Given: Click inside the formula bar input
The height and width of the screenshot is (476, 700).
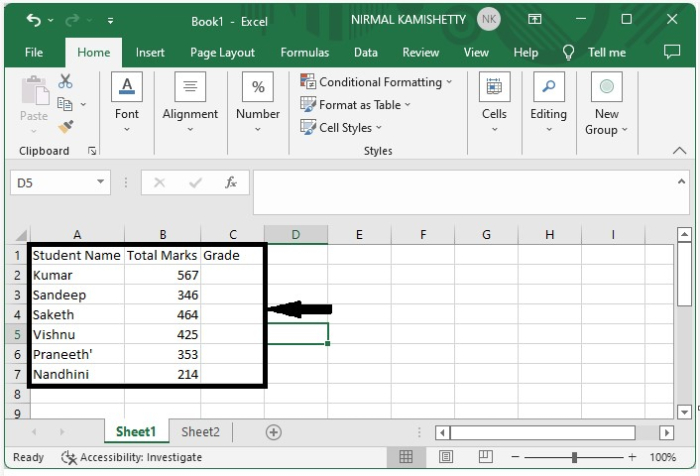Looking at the screenshot, I should 464,192.
